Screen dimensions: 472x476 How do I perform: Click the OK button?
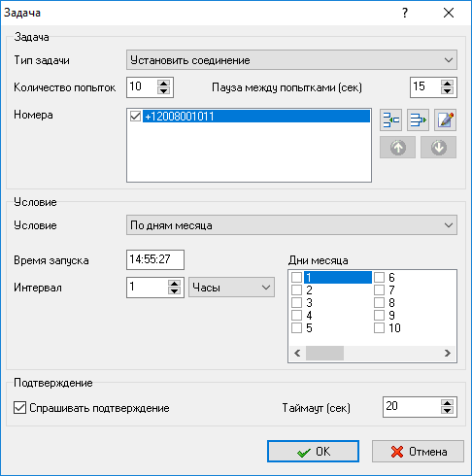tap(313, 451)
